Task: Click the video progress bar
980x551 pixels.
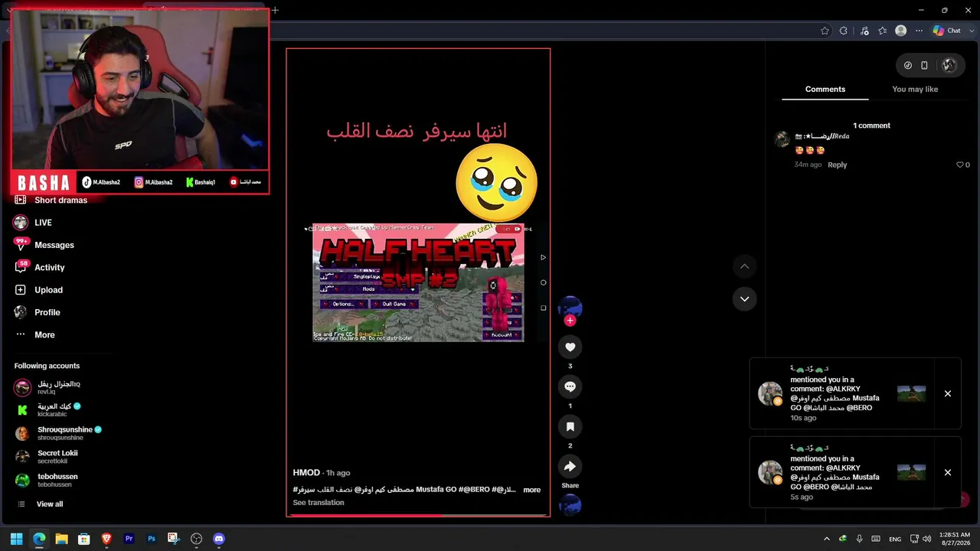Action: pos(418,515)
